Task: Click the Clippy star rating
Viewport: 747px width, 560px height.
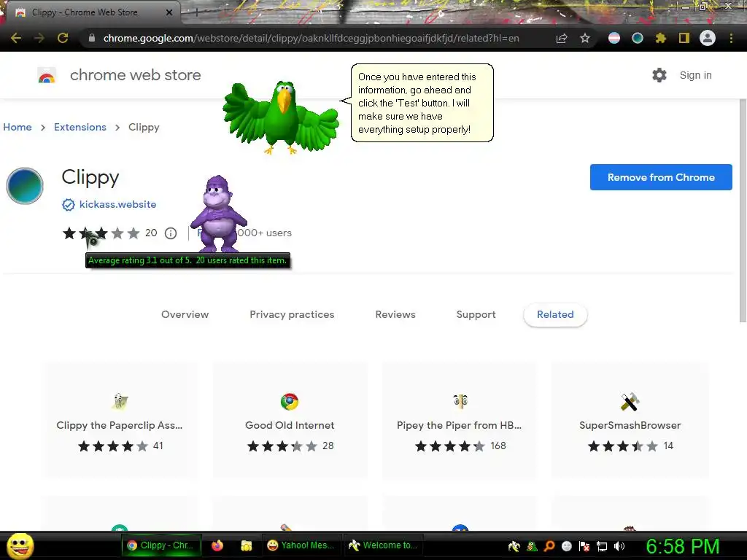Action: [101, 233]
